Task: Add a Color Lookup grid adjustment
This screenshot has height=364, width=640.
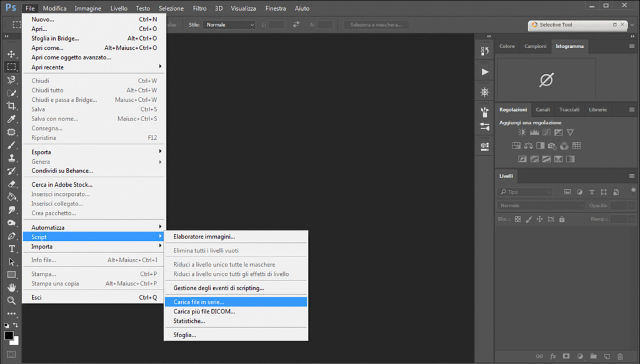Action: click(x=576, y=145)
